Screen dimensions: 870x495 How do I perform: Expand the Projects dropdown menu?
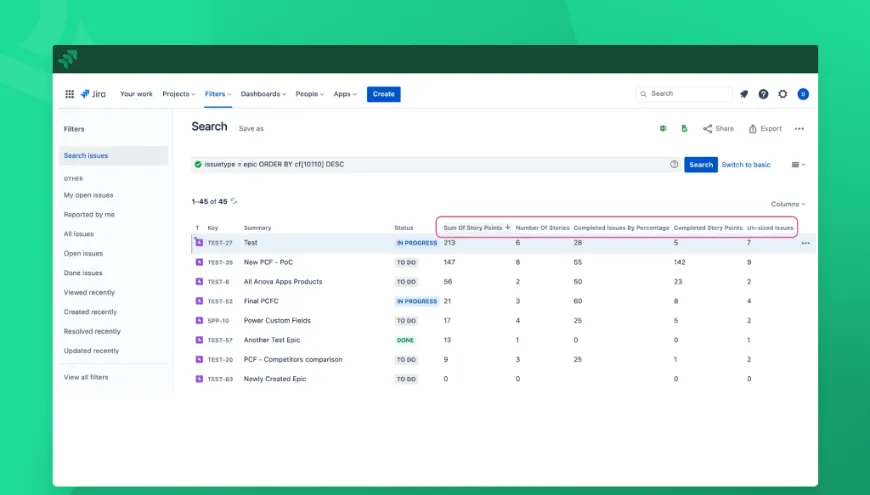point(178,94)
